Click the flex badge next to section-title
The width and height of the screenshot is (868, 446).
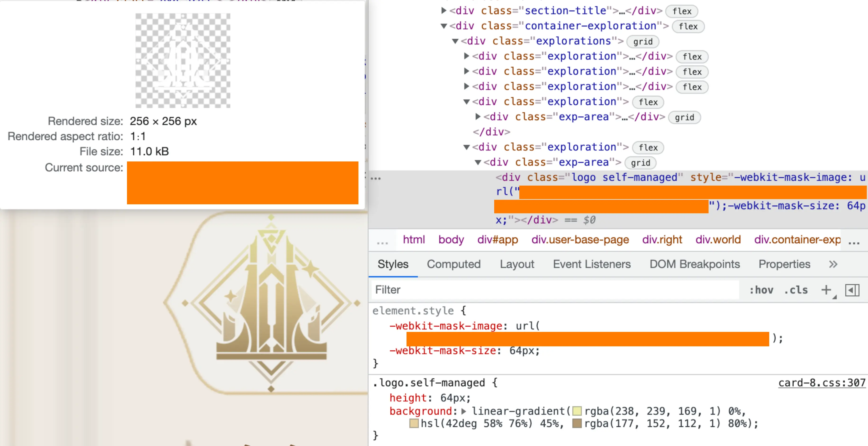pos(682,11)
